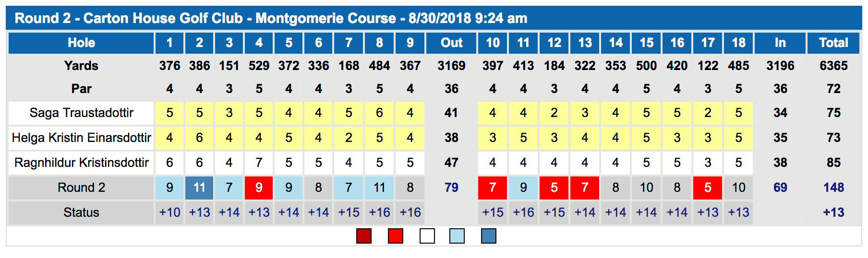Click the Round 2 total 148

[x=833, y=188]
